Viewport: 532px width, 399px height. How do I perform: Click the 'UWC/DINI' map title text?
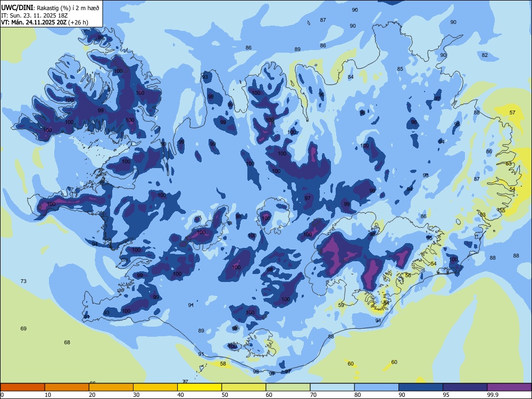(x=16, y=7)
